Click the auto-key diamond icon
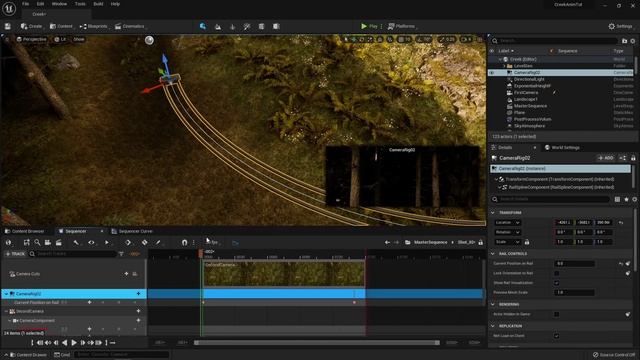The image size is (640, 360). click(x=144, y=242)
